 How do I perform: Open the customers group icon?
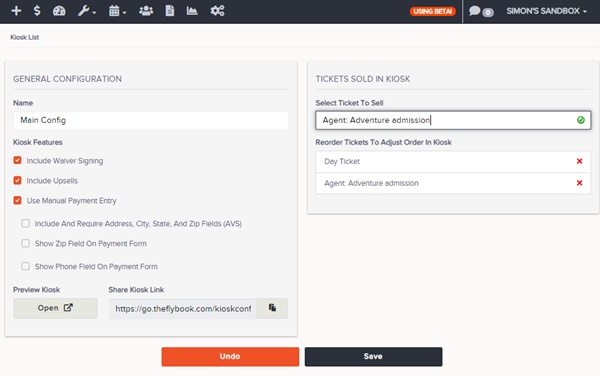[x=146, y=11]
